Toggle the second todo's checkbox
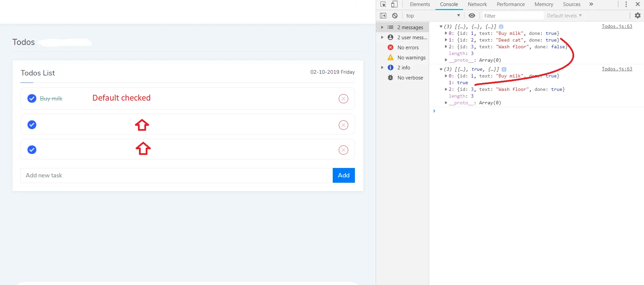The height and width of the screenshot is (285, 644). (32, 125)
